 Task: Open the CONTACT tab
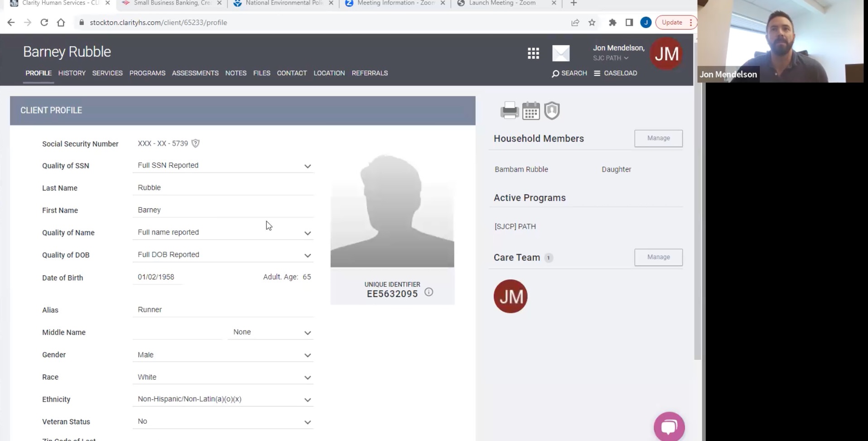[x=292, y=73]
